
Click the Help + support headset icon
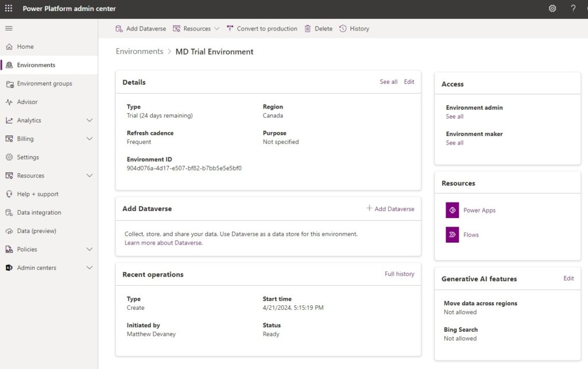(x=9, y=194)
